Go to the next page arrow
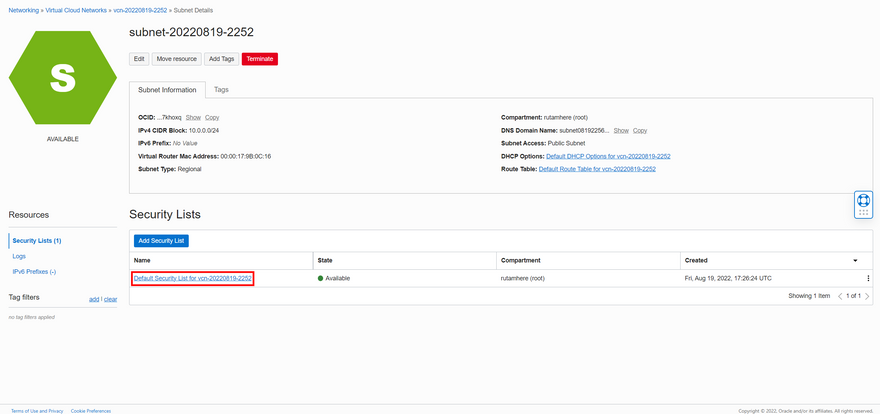Screen dimensions: 880x414 click(x=867, y=296)
